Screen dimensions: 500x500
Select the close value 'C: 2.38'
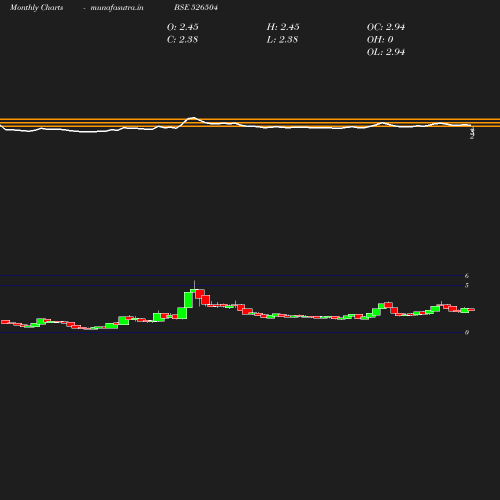coord(182,40)
